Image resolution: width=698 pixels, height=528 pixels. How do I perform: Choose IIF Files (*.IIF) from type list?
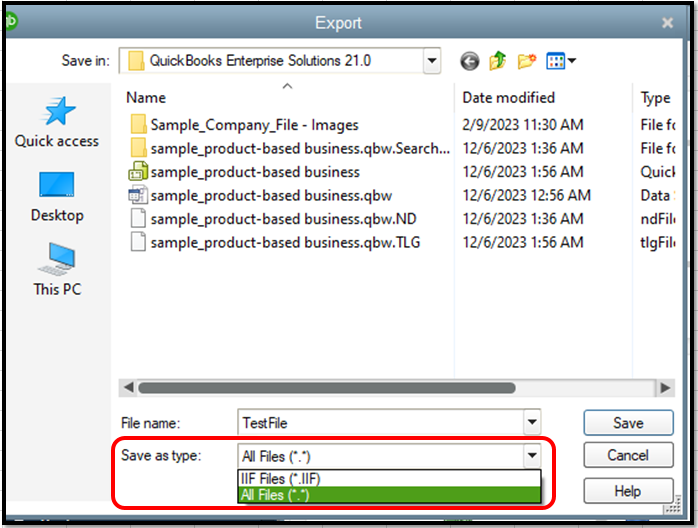(x=390, y=479)
